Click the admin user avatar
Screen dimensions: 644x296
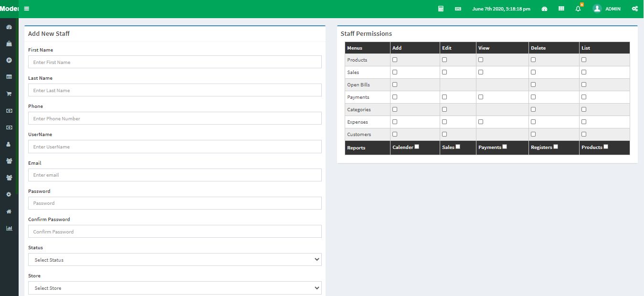597,9
